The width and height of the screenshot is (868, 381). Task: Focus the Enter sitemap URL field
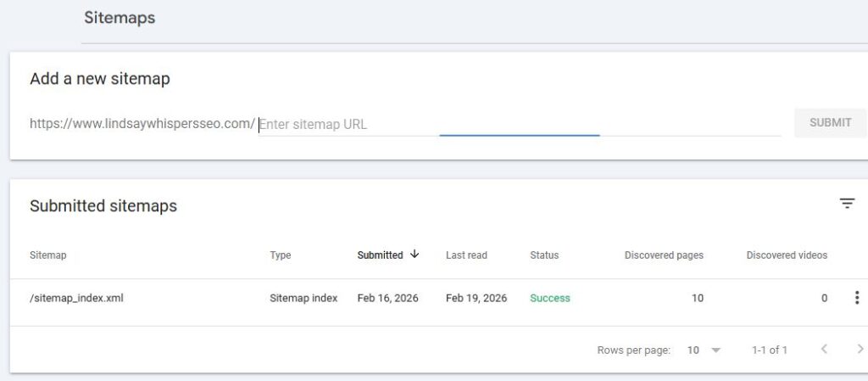coord(520,124)
